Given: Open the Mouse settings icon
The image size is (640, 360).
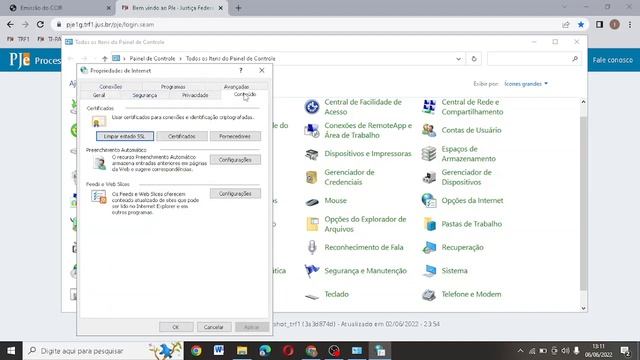Looking at the screenshot, I should tap(312, 201).
